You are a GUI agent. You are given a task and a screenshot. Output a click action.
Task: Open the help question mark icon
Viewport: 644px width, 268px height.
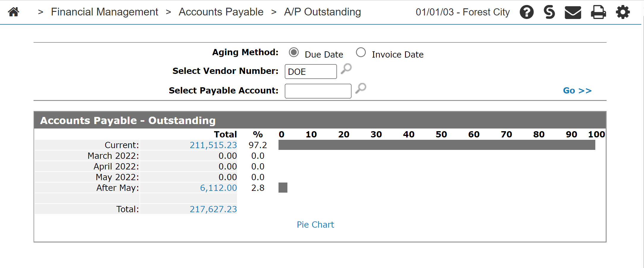(x=526, y=12)
